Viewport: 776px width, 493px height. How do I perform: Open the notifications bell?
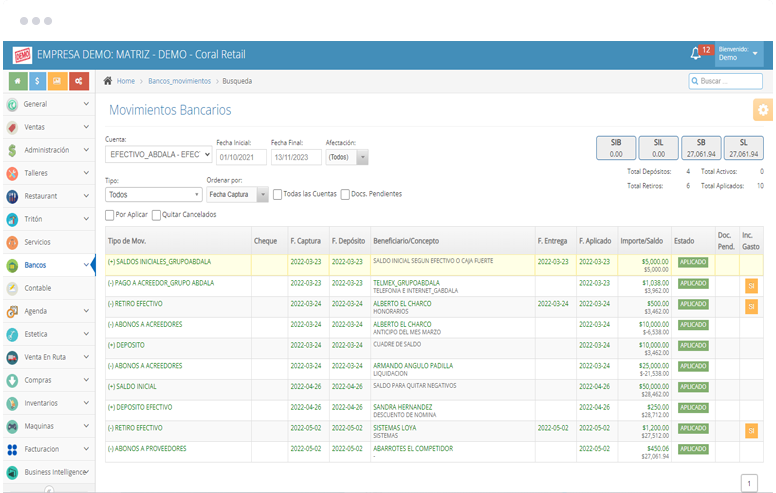coord(695,53)
